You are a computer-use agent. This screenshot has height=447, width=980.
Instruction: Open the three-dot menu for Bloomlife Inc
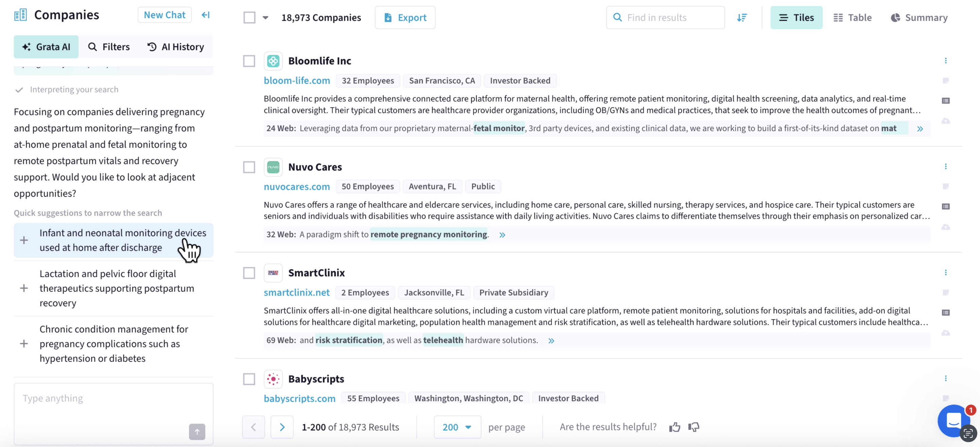click(x=946, y=61)
